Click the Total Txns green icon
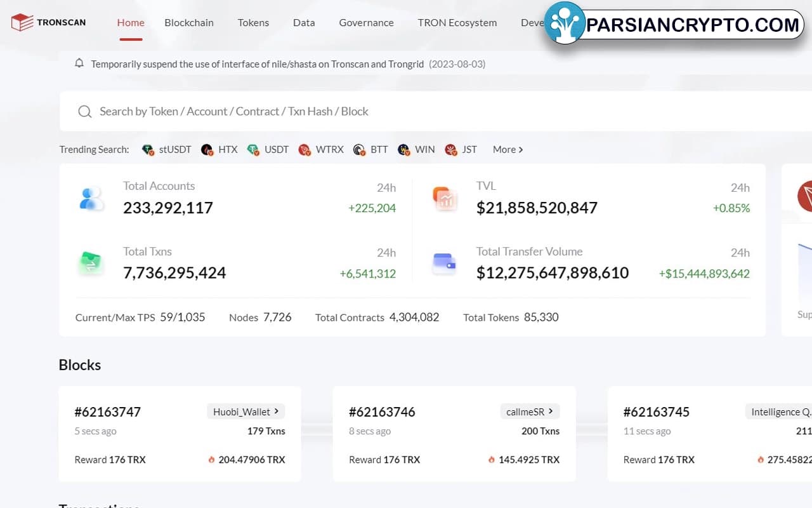The image size is (812, 508). 91,264
